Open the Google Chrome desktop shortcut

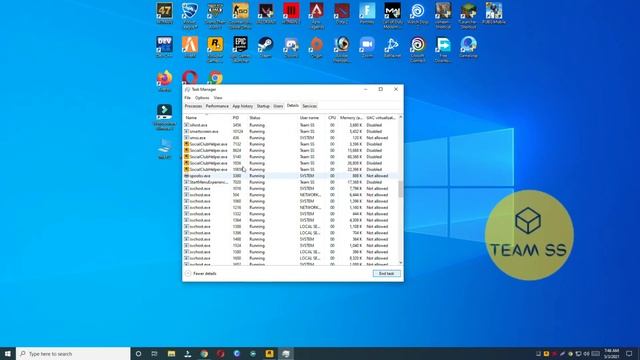coord(216,77)
